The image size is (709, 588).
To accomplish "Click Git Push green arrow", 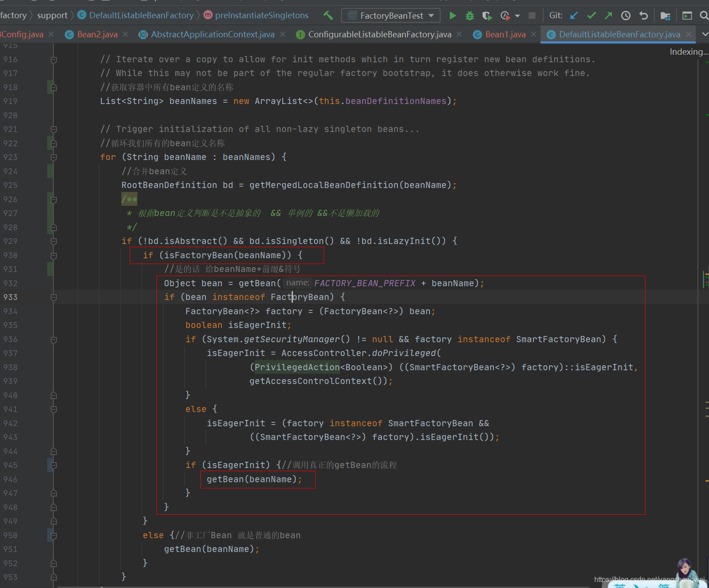I will (609, 16).
